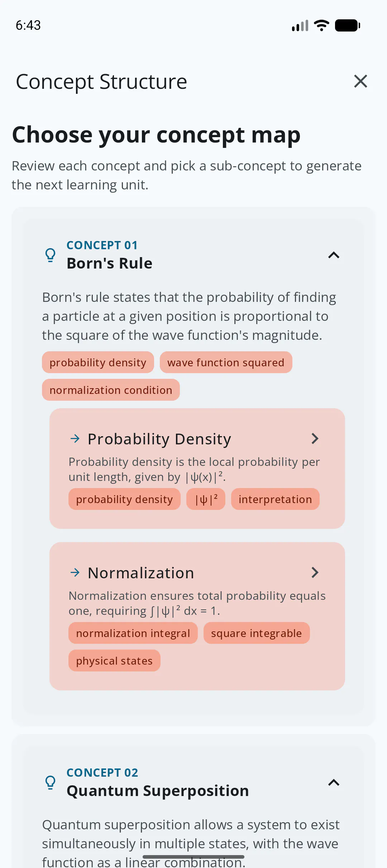Viewport: 387px width, 868px height.
Task: Choose the 'square integrable' tag
Action: [x=257, y=633]
